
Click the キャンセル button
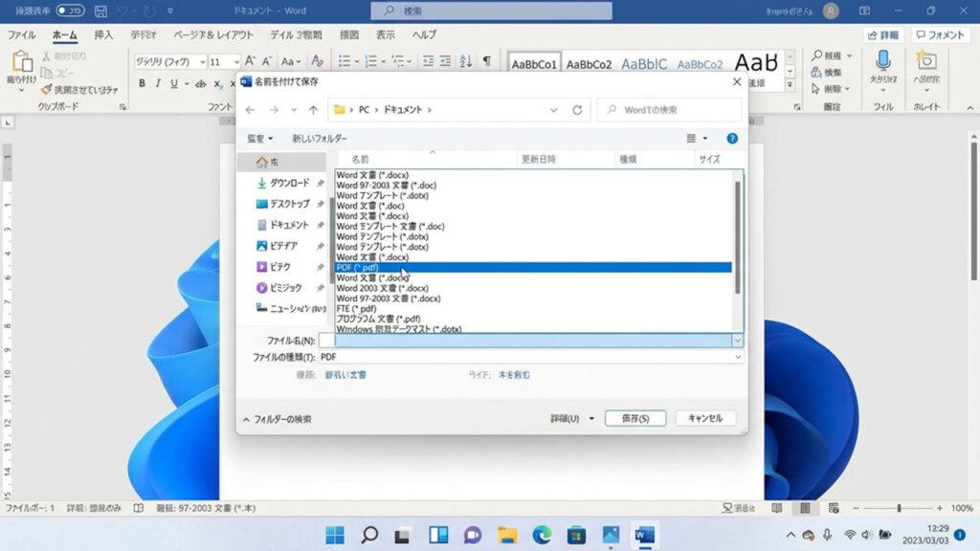[x=705, y=419]
